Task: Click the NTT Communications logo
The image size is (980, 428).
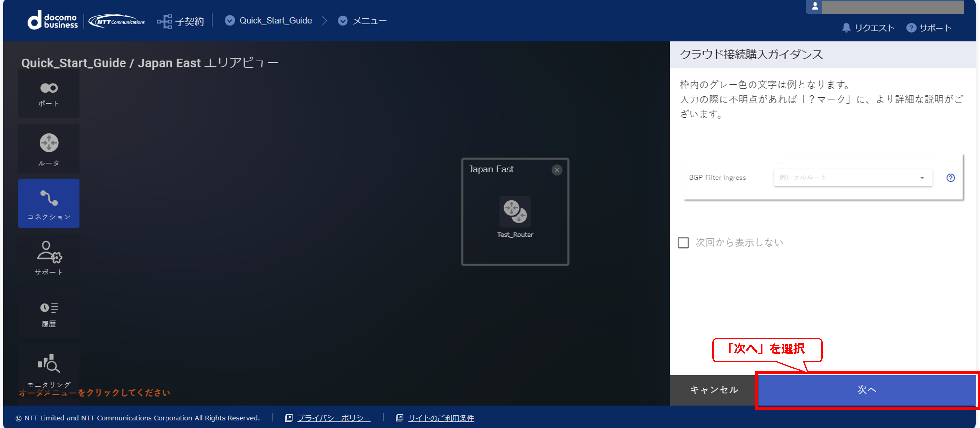Action: [117, 21]
